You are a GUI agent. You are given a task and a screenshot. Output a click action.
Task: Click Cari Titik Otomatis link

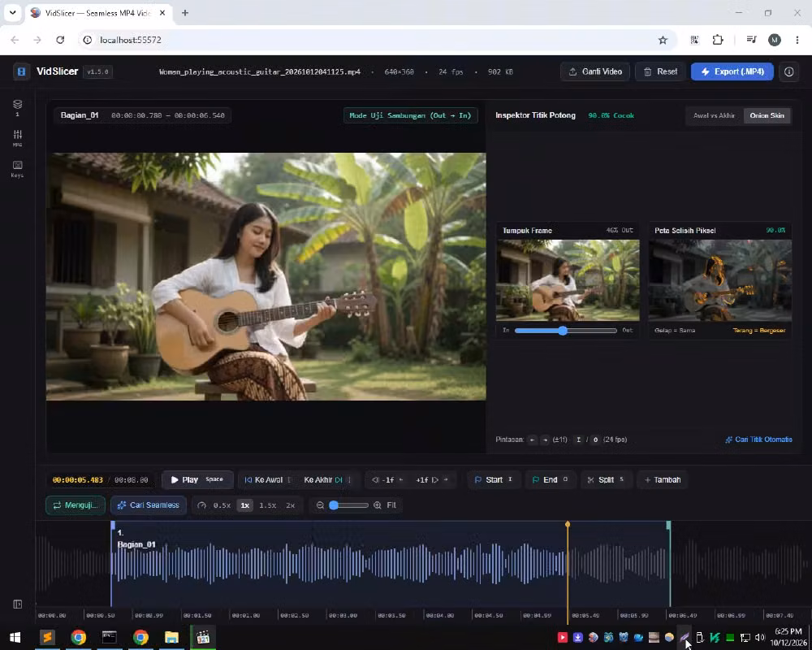click(758, 440)
